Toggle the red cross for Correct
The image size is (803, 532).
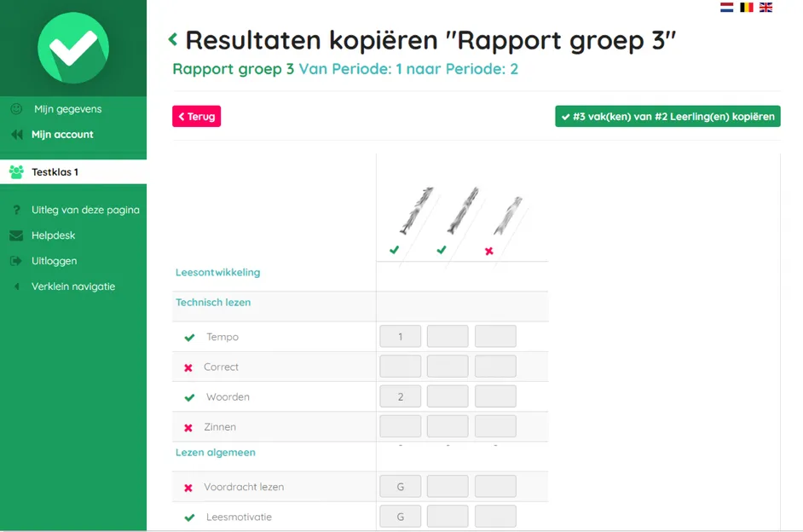point(188,367)
